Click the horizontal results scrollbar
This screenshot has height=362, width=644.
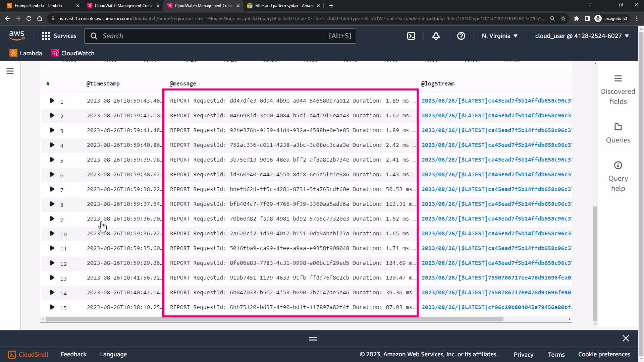(274, 319)
